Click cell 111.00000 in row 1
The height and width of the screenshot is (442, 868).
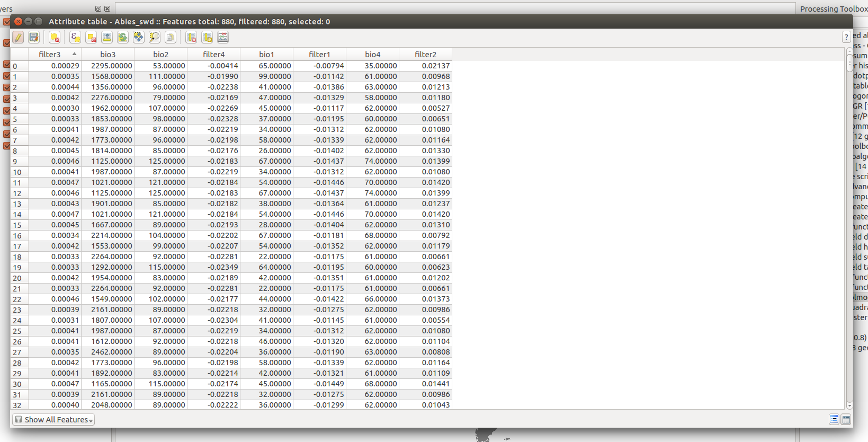(x=160, y=76)
